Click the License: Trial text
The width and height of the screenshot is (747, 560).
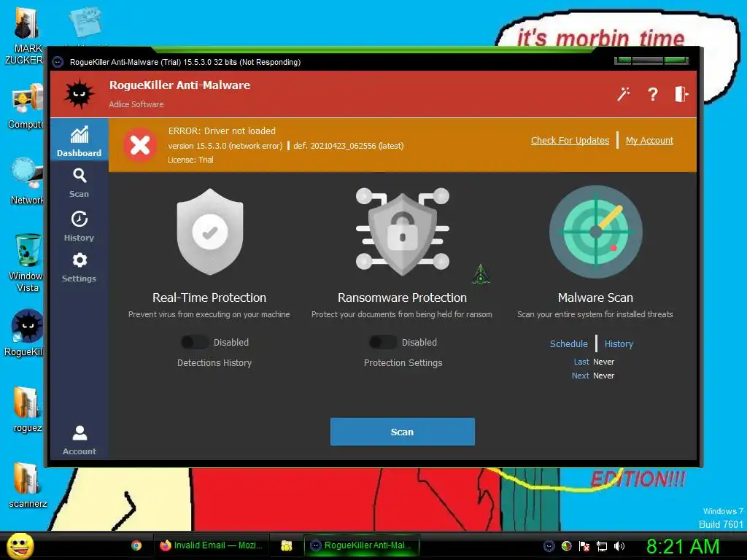(x=190, y=160)
